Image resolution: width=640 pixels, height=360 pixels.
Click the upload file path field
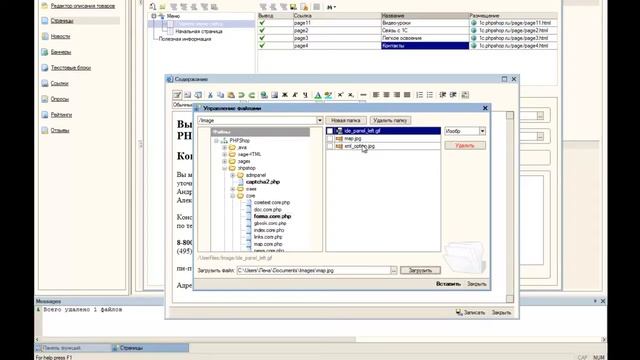pos(313,270)
